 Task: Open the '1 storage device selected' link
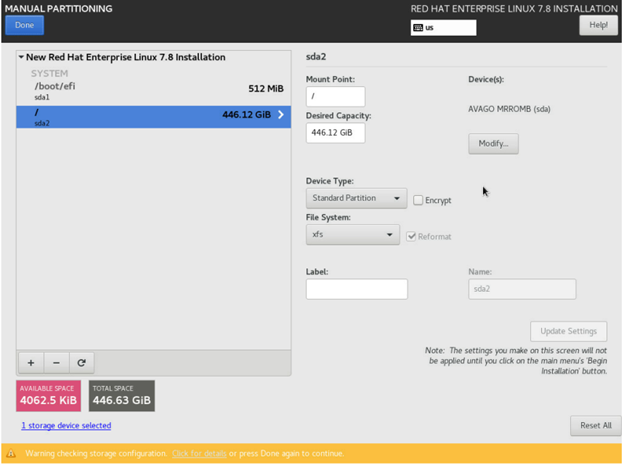pos(66,425)
